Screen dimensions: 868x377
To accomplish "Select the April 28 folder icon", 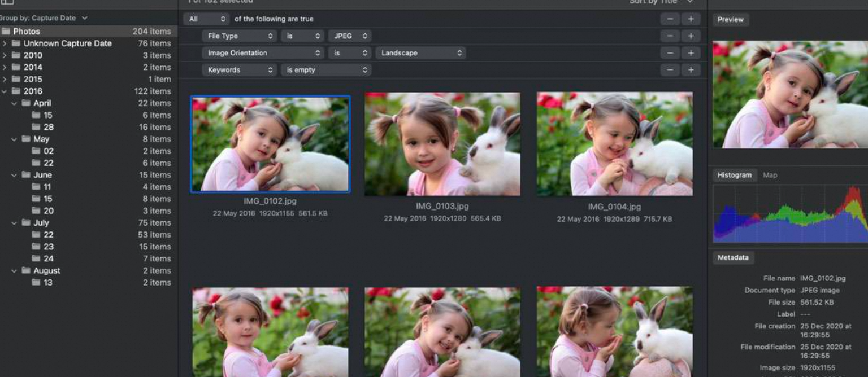I will point(36,127).
